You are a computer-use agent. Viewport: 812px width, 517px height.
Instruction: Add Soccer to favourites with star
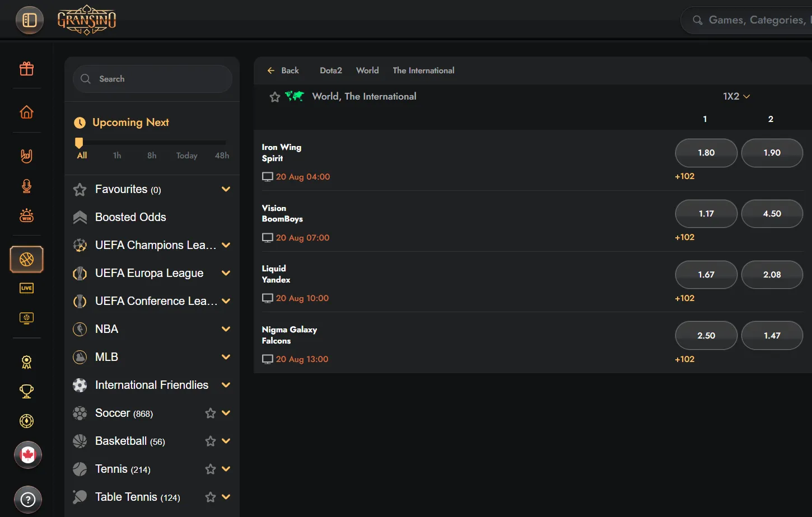click(x=211, y=413)
